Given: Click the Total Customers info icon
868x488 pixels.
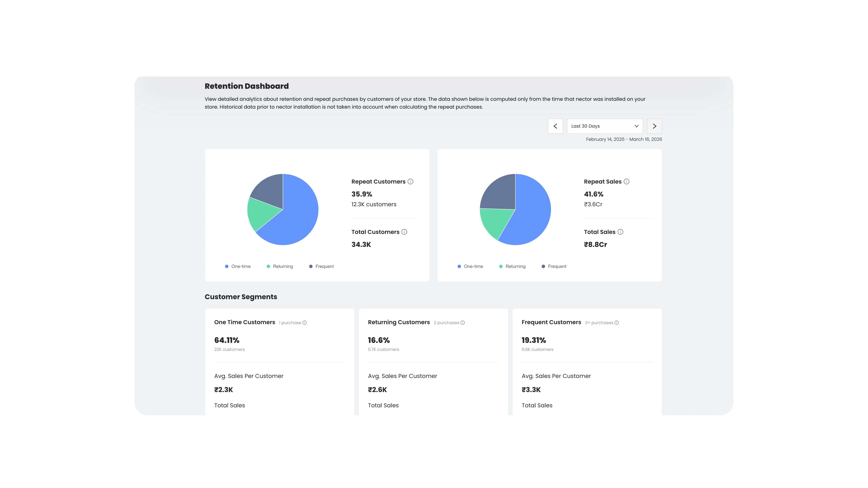Looking at the screenshot, I should (x=404, y=232).
